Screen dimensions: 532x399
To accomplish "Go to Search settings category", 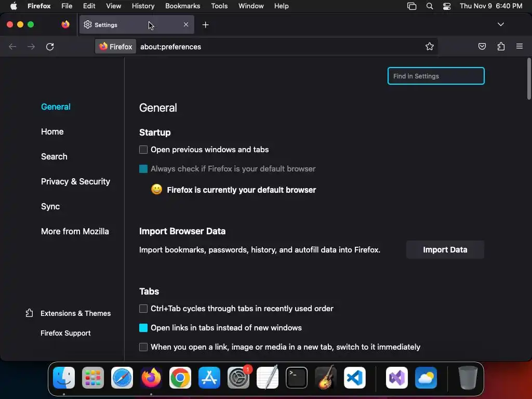I will (54, 156).
